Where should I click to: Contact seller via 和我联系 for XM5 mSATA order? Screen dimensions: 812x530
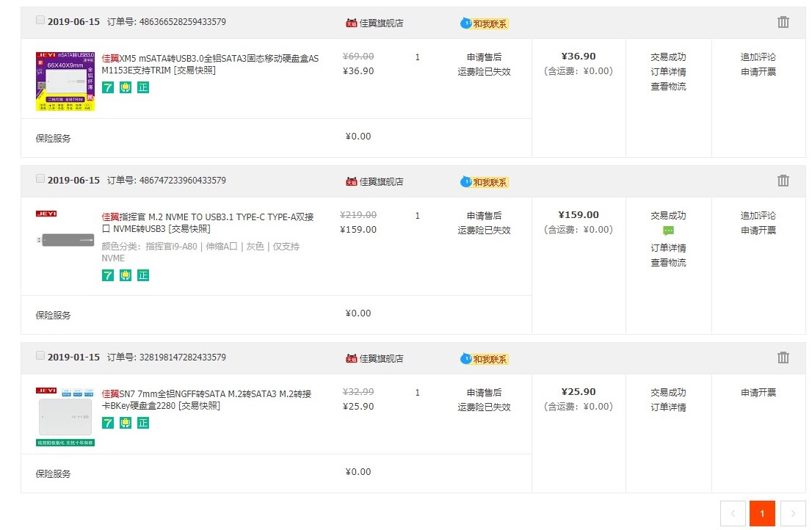485,23
